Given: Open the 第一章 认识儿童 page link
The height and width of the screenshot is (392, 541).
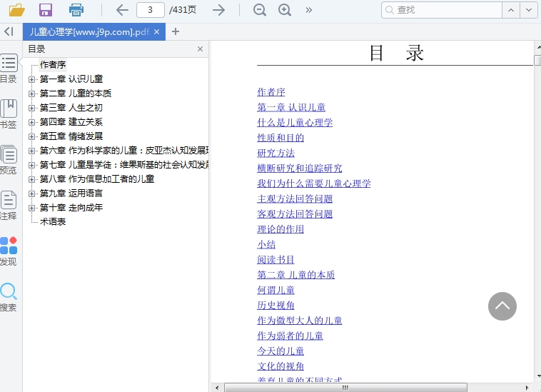Looking at the screenshot, I should (x=291, y=107).
